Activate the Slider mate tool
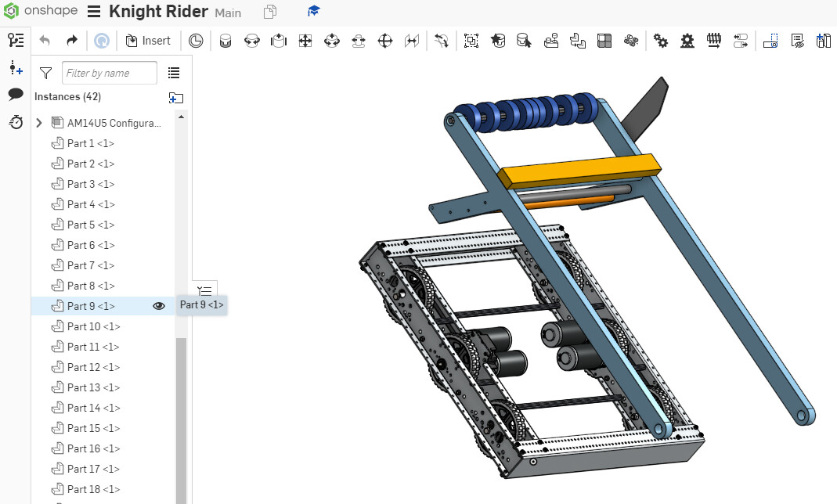Screen dimensions: 837x504 pos(278,40)
